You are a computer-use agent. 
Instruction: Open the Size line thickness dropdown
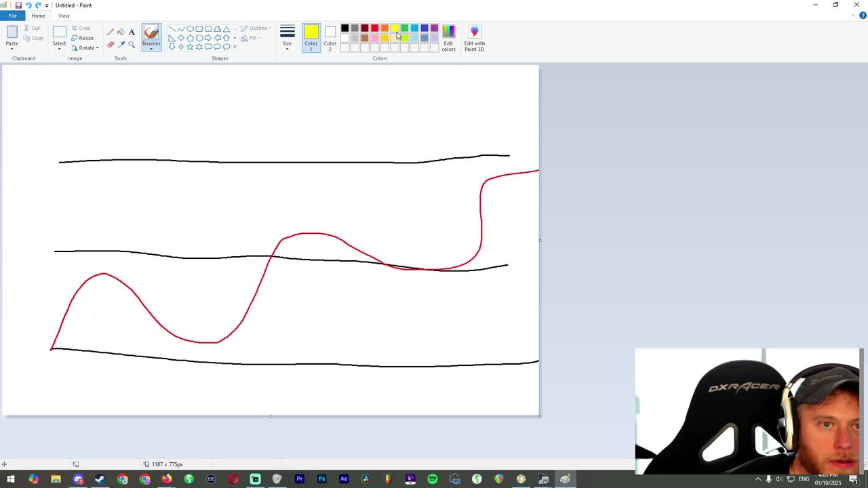coord(288,39)
